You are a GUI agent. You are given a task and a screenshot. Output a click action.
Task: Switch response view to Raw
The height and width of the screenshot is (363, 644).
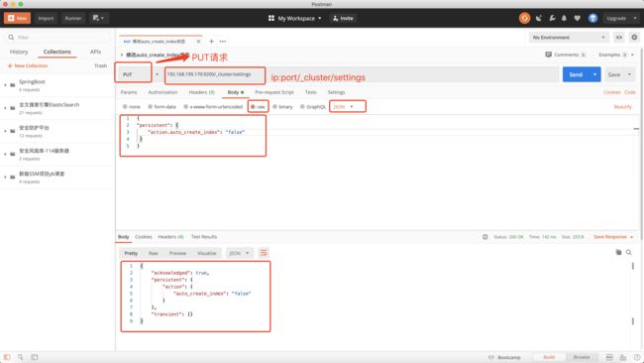(x=154, y=253)
